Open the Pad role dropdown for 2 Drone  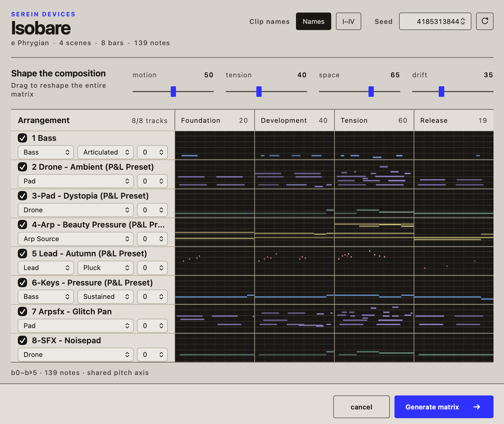(x=76, y=181)
